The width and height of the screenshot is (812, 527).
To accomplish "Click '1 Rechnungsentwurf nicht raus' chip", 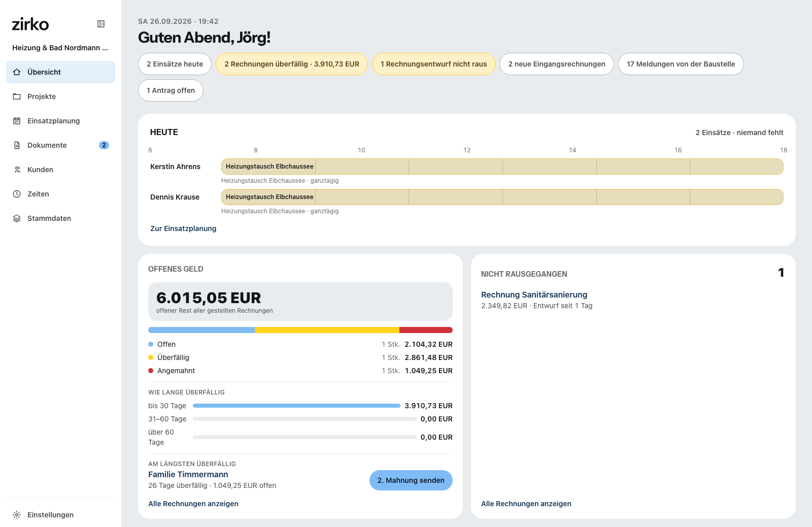I will coord(433,64).
